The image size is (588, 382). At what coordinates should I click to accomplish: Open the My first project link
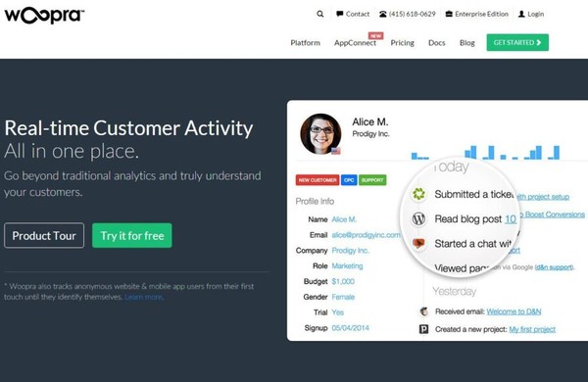(532, 329)
